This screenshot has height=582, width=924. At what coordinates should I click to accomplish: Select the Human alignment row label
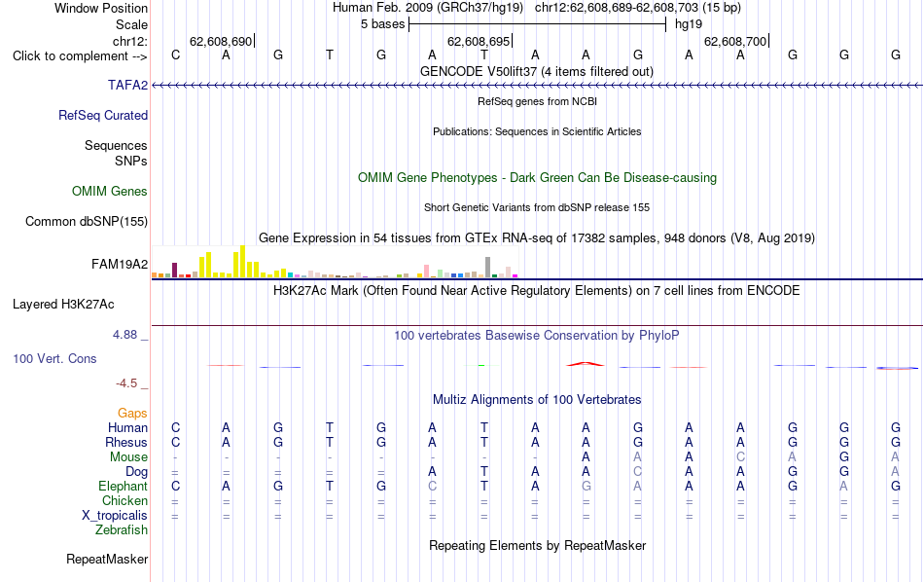point(127,427)
